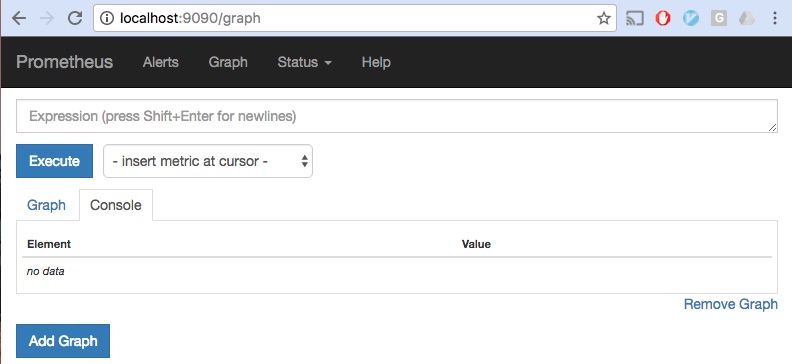Click the site info icon in address bar

[x=107, y=19]
